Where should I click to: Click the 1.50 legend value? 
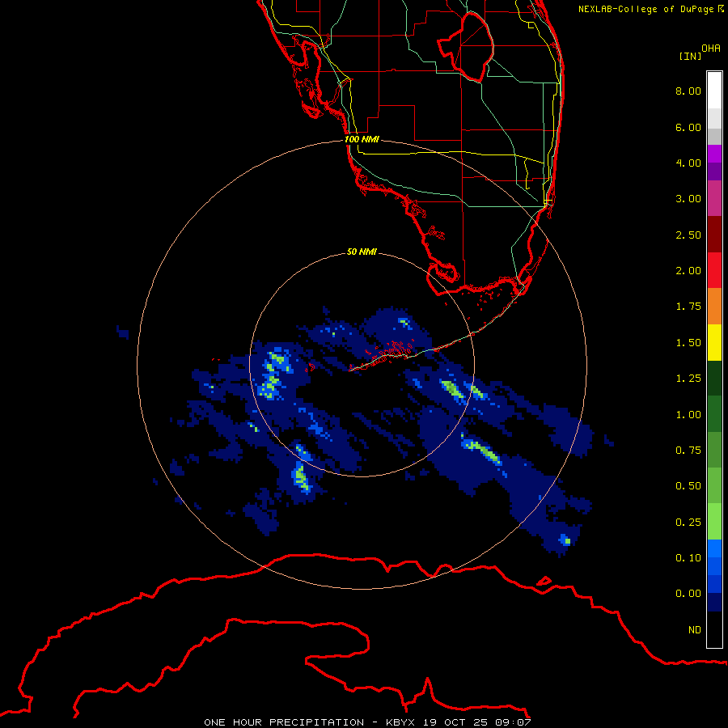tap(688, 343)
